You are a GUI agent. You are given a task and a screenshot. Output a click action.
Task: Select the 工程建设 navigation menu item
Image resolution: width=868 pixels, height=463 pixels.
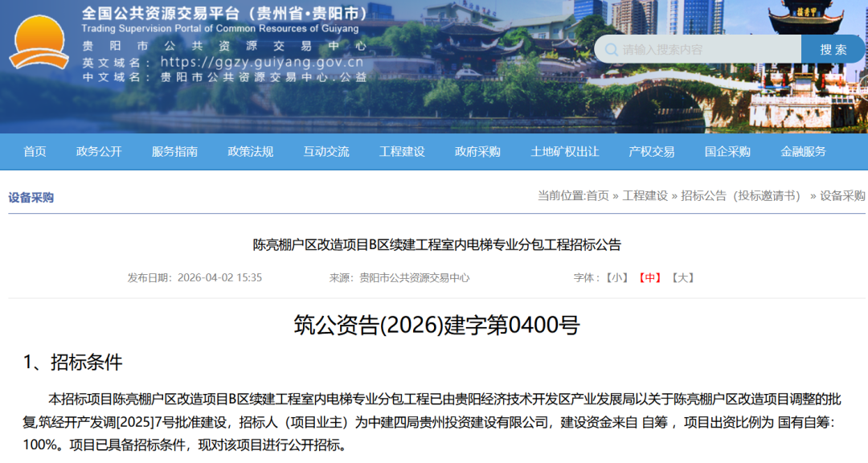402,152
